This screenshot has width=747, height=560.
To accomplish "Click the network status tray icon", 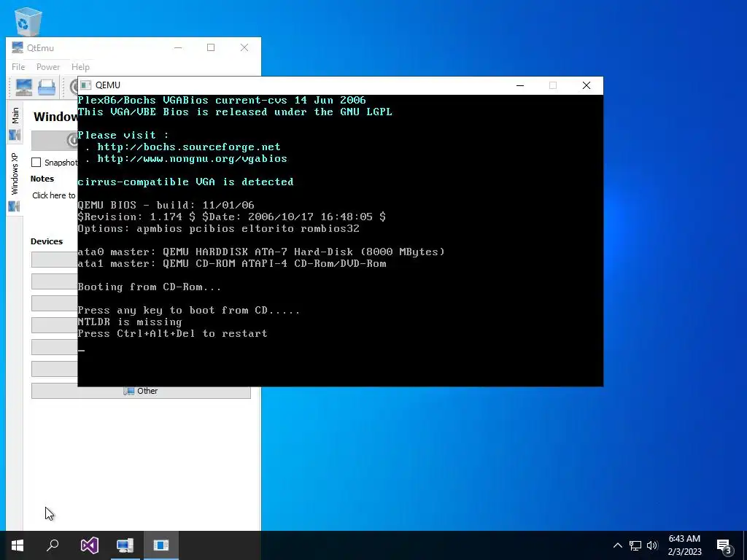I will tap(635, 545).
